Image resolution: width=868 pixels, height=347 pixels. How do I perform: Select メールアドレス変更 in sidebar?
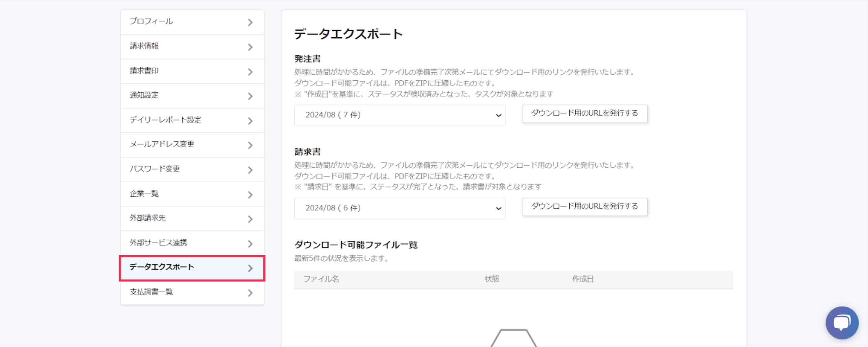tap(192, 145)
